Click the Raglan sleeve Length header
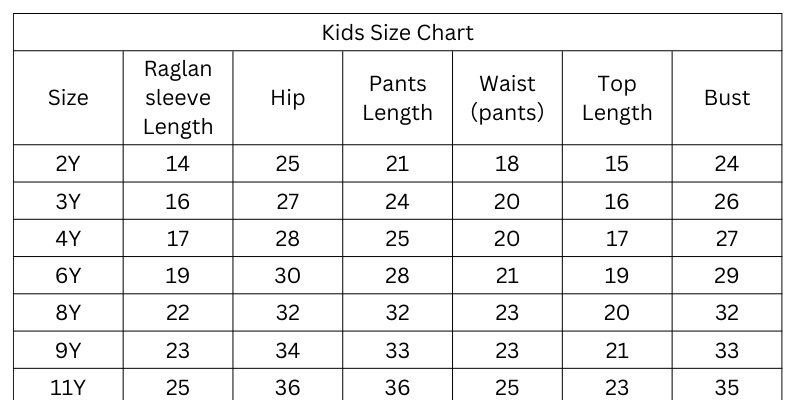 [x=178, y=98]
